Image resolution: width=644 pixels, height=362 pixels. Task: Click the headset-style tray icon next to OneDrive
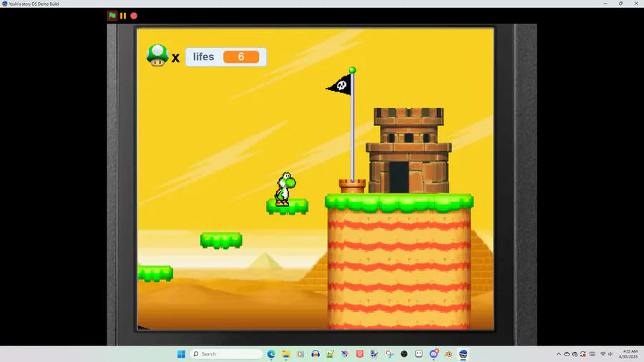(x=575, y=354)
